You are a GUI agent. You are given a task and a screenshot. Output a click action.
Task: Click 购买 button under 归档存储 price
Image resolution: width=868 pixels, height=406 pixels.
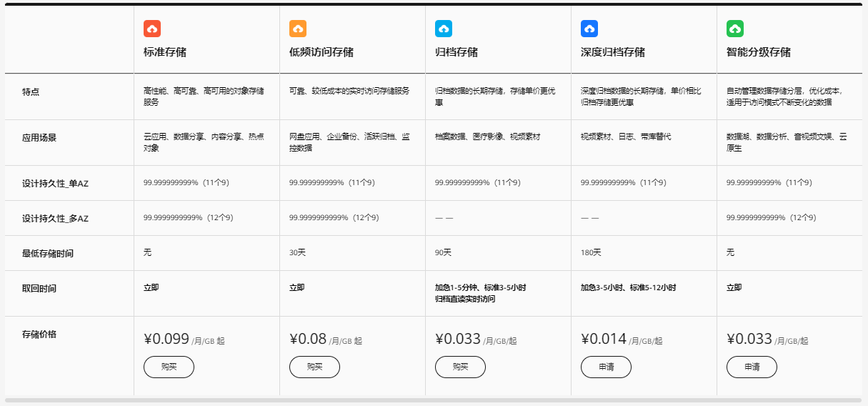tap(460, 367)
